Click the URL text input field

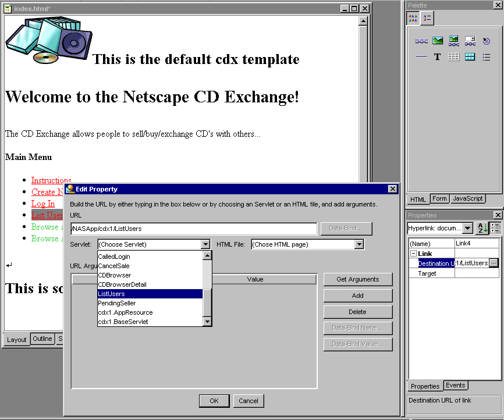(x=194, y=229)
